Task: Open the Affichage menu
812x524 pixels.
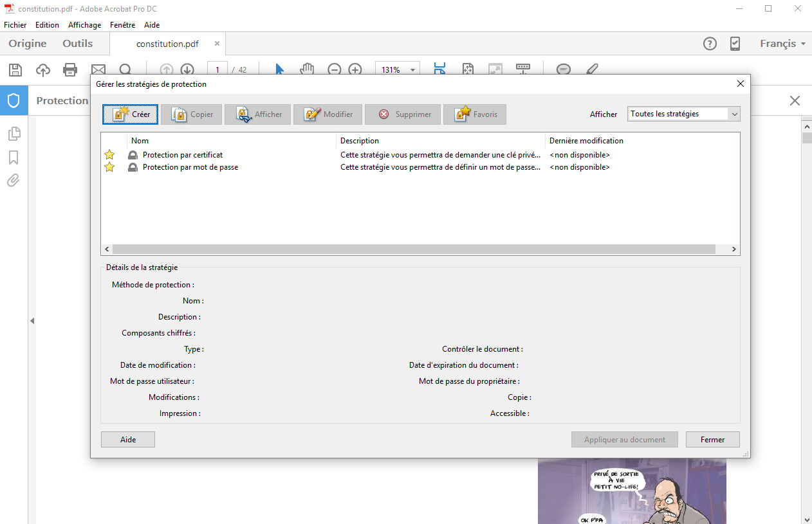Action: point(84,25)
